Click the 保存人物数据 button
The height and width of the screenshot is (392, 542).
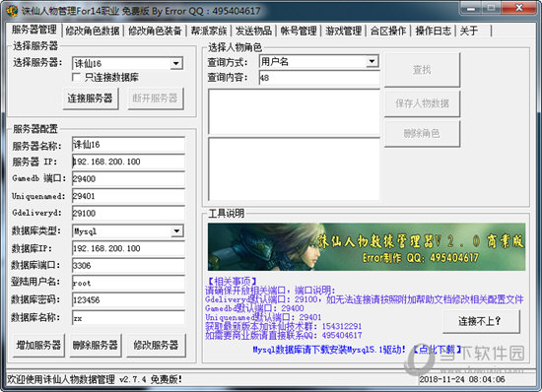[x=422, y=103]
